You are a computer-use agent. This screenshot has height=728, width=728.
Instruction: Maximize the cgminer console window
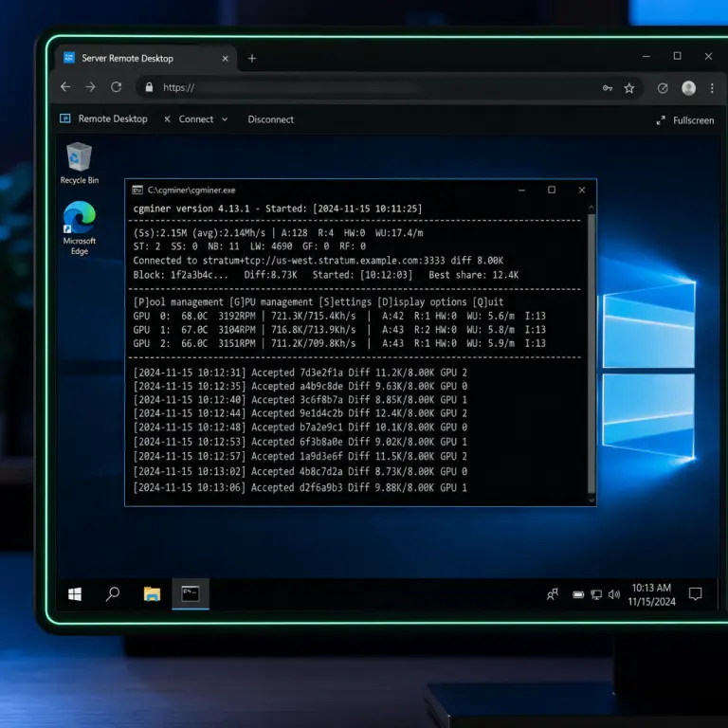[x=552, y=190]
